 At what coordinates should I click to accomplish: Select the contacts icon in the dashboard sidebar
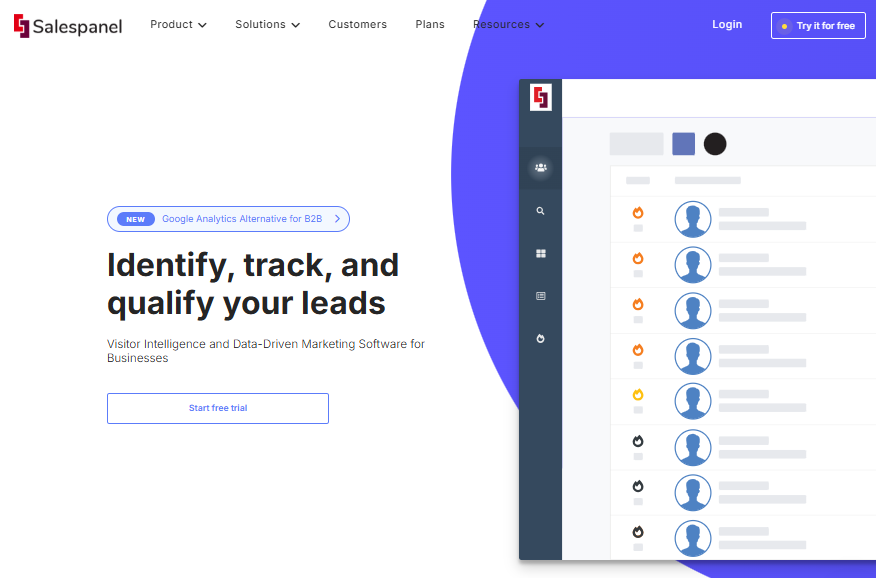coord(540,168)
